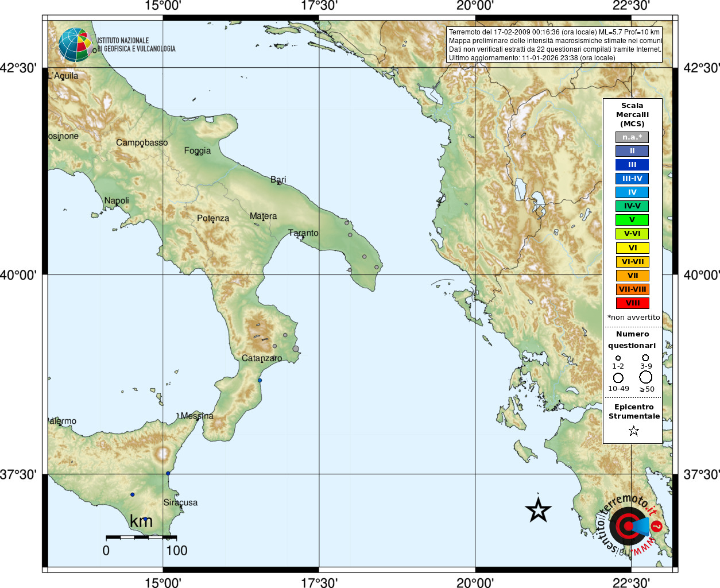Click the largest gray marker northeast of Catanzaro
This screenshot has height=588, width=720.
[x=296, y=349]
